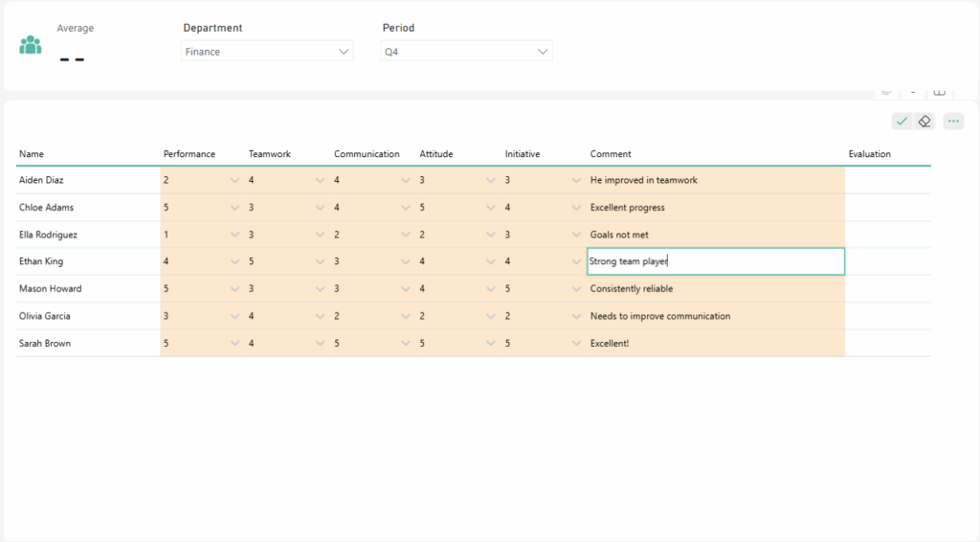Click the Performance column header
Viewport: 980px width, 542px height.
tap(189, 154)
